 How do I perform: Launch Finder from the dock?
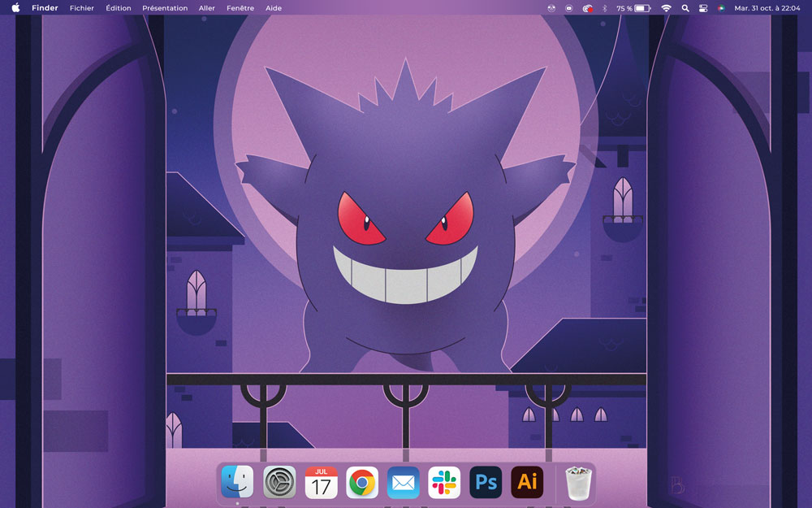pyautogui.click(x=237, y=481)
